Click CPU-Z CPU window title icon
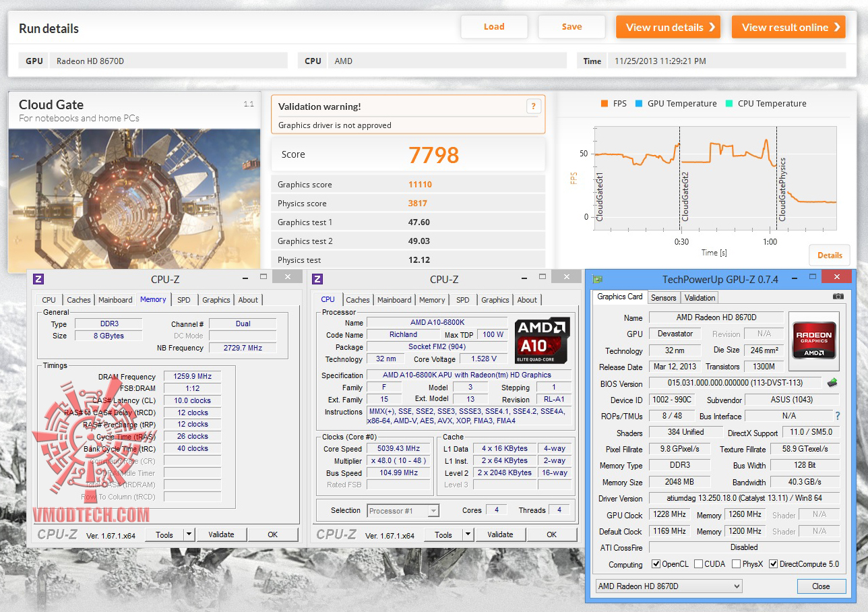The height and width of the screenshot is (612, 868). click(x=317, y=279)
